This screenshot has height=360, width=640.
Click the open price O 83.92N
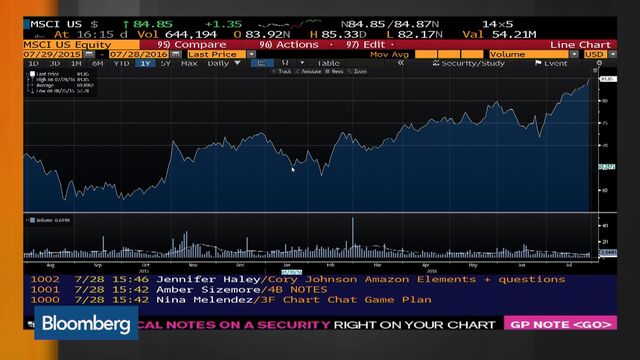[262, 34]
